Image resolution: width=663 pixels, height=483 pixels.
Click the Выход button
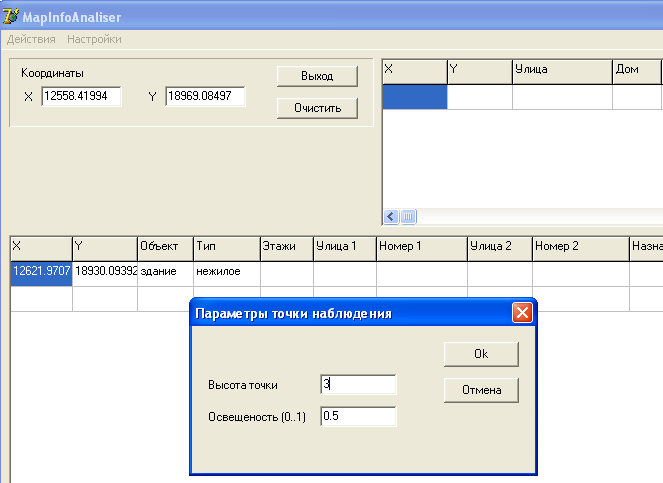click(317, 76)
